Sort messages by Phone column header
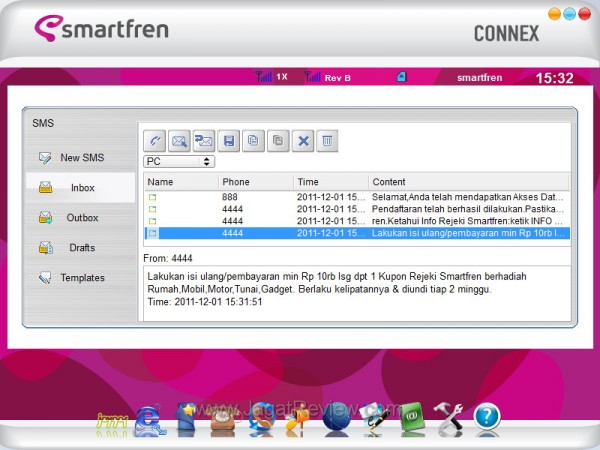Image resolution: width=600 pixels, height=450 pixels. [256, 182]
